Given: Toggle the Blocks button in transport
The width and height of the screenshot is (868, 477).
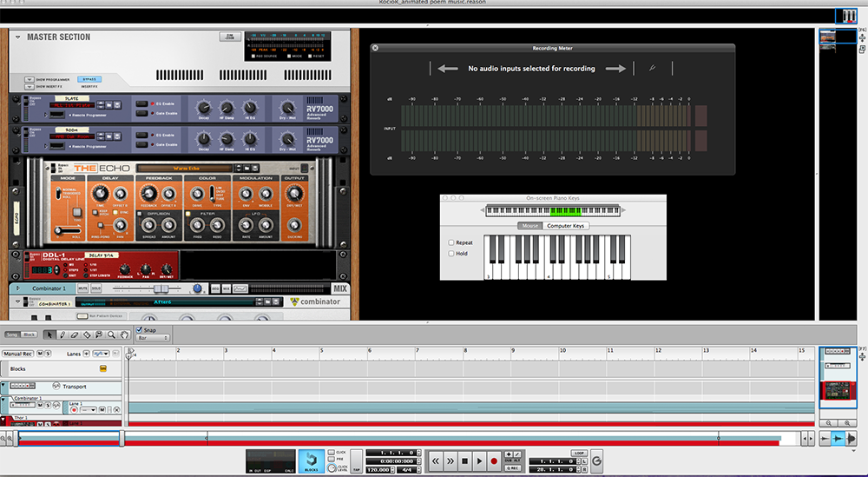Looking at the screenshot, I should 311,461.
